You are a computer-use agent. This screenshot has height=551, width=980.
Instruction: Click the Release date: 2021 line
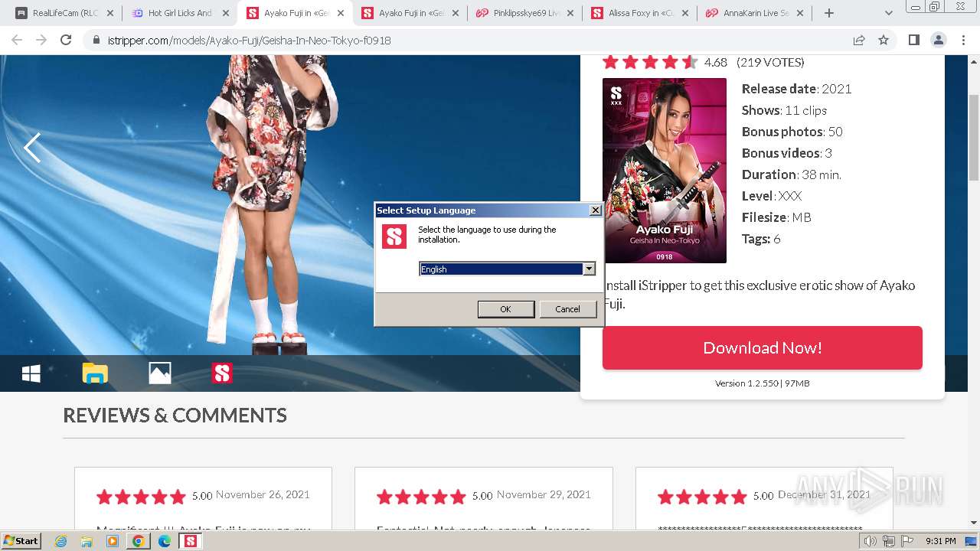tap(796, 89)
